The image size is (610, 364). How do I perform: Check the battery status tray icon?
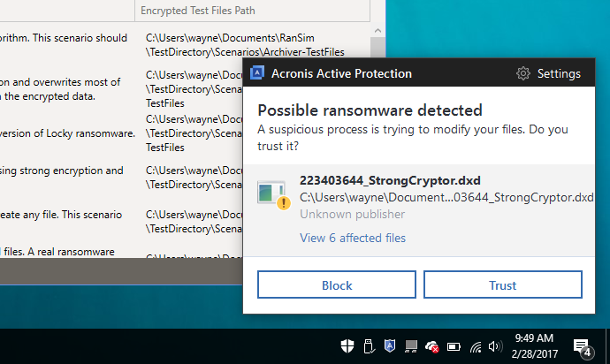(454, 345)
